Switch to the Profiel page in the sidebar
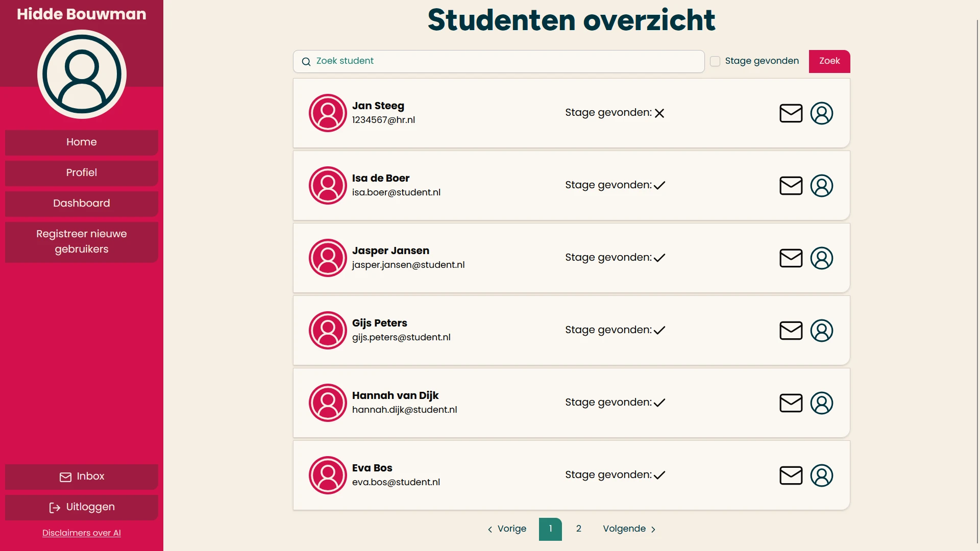The height and width of the screenshot is (551, 980). (x=81, y=173)
